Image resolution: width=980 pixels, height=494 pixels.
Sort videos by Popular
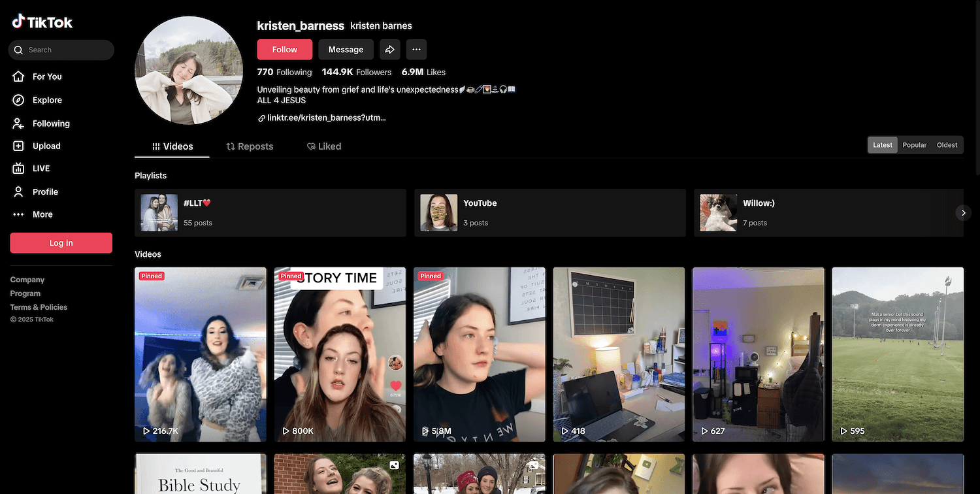click(914, 145)
